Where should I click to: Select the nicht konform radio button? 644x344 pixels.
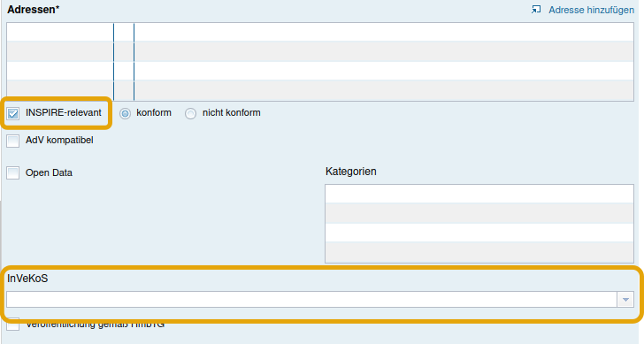(190, 113)
